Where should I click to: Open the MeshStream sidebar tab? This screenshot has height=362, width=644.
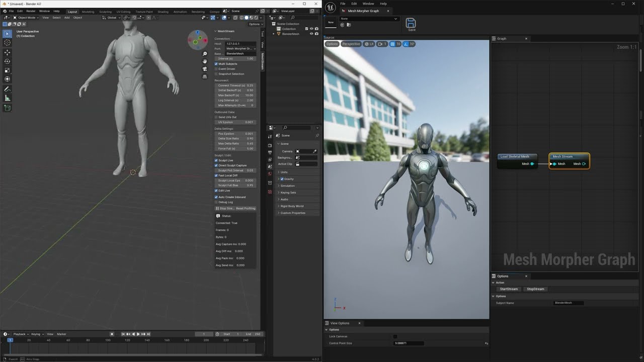point(262,61)
